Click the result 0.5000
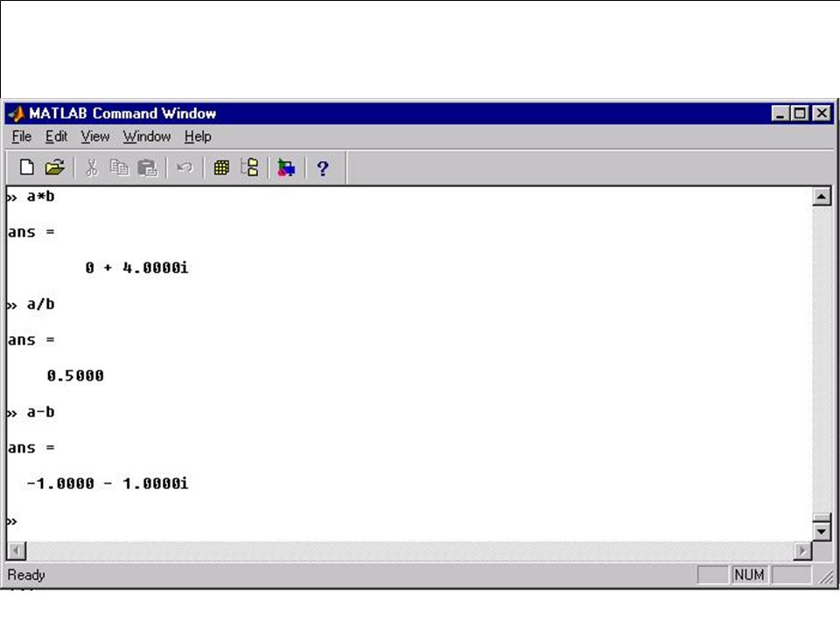This screenshot has height=630, width=840. point(75,376)
